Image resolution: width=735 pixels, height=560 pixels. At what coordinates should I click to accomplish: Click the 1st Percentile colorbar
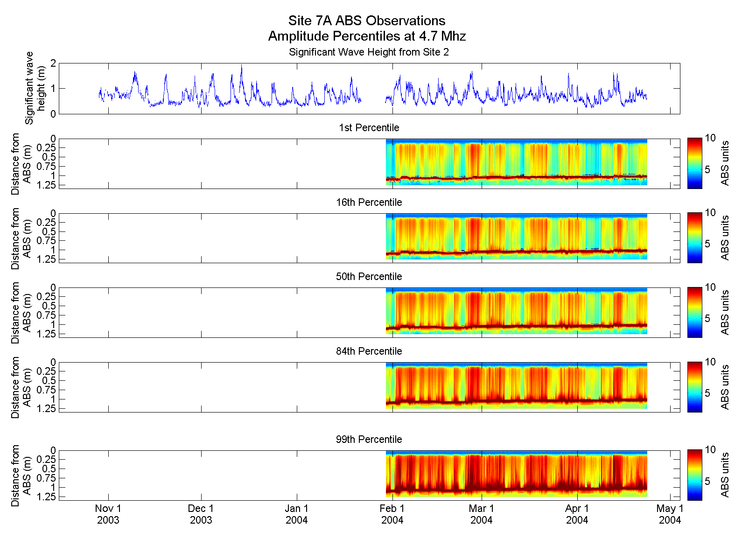pyautogui.click(x=694, y=163)
